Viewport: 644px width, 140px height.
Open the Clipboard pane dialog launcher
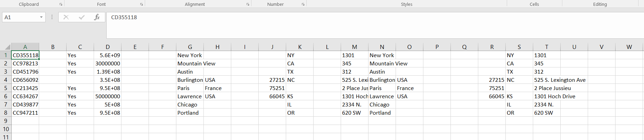(x=61, y=4)
